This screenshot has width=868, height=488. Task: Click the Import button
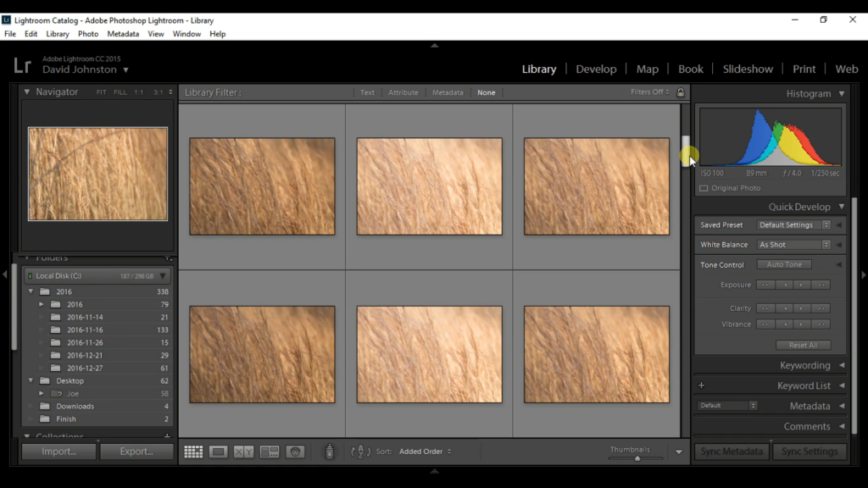(x=58, y=452)
